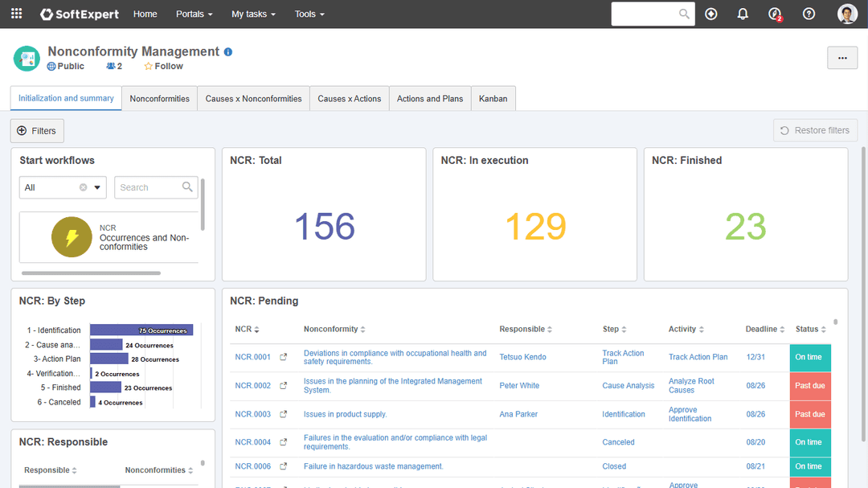Click the yellow lightning NCR workflow icon
868x488 pixels.
72,237
